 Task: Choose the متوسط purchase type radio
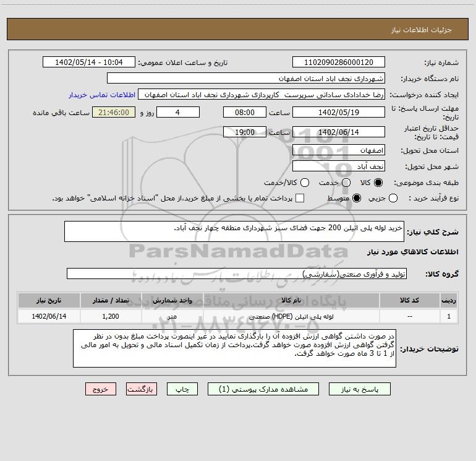coord(357,198)
